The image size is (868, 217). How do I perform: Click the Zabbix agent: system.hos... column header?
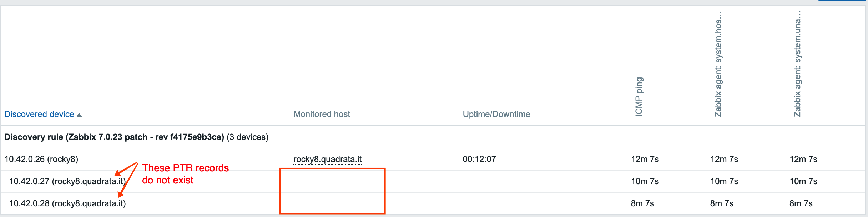(x=718, y=64)
